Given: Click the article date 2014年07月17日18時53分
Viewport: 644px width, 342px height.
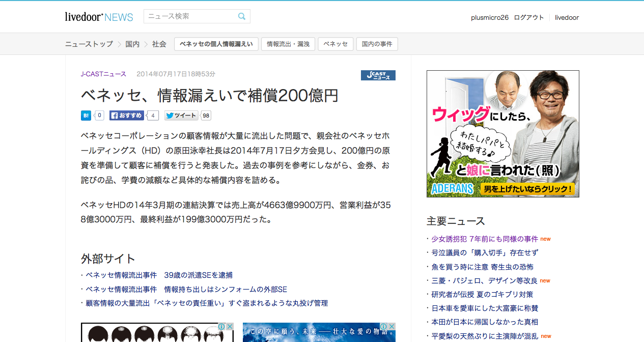Looking at the screenshot, I should (176, 74).
